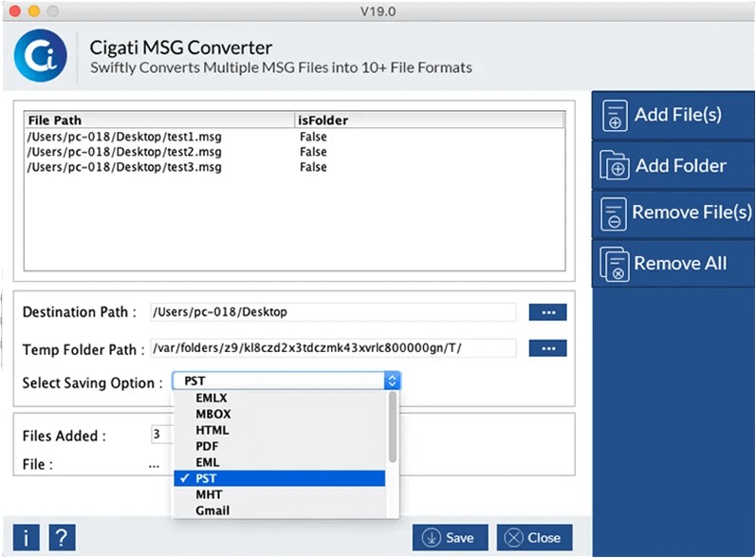Browse for the Destination Path with the ellipsis button
The image size is (756, 558).
tap(547, 312)
